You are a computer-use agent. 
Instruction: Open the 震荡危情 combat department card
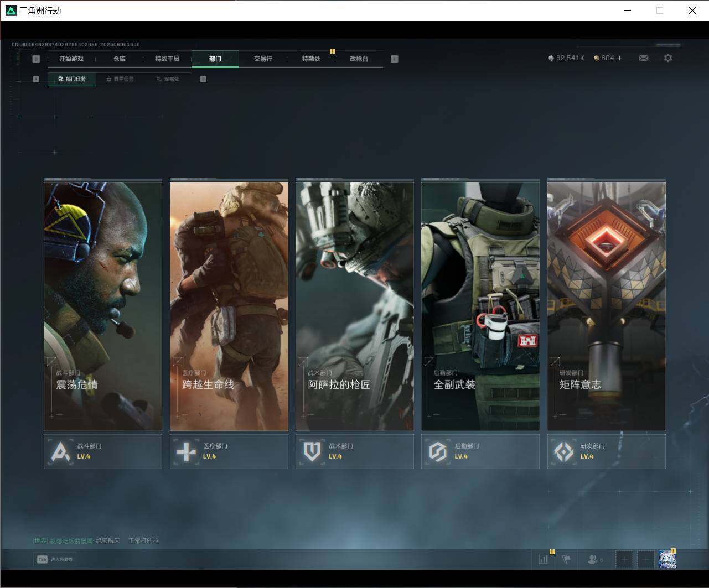[103, 305]
